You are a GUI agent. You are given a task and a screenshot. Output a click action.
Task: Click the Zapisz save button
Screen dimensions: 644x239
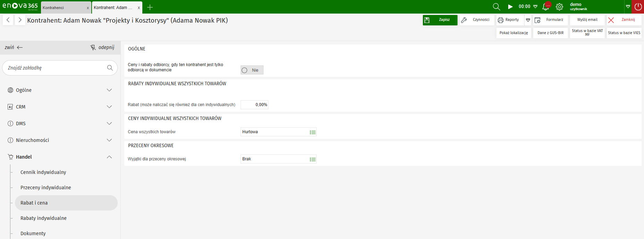tap(440, 20)
